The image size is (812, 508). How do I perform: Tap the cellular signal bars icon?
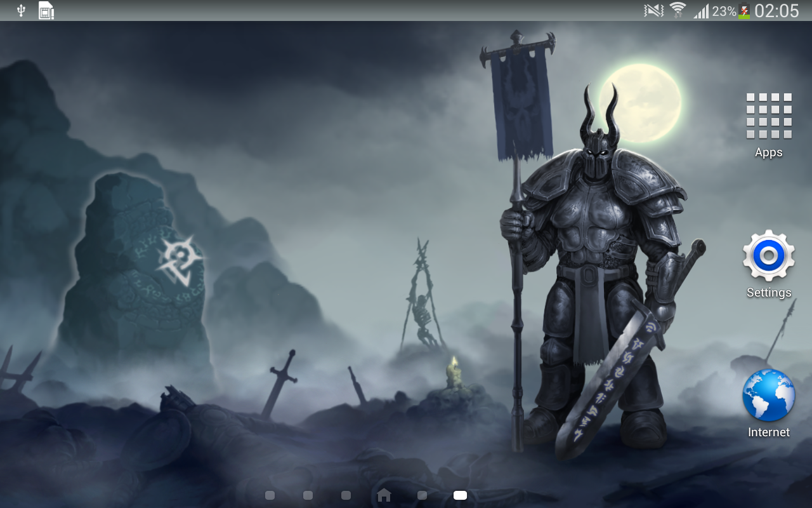(x=701, y=11)
